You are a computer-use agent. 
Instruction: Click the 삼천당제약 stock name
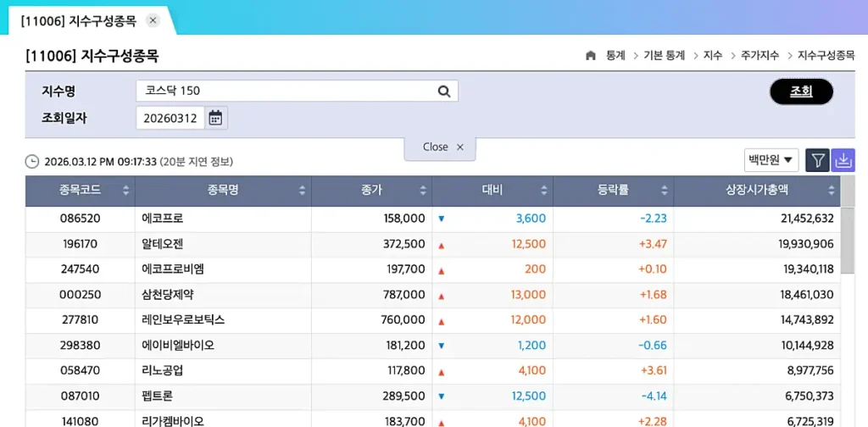[168, 295]
